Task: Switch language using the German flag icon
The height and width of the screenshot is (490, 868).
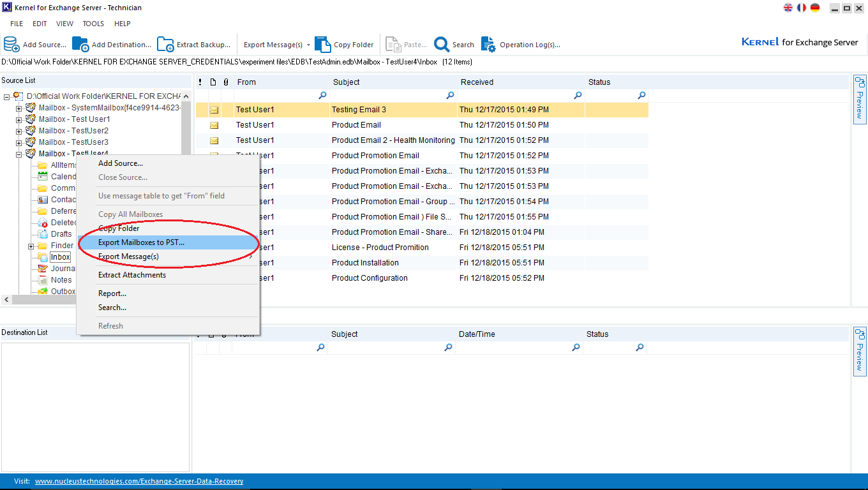Action: point(815,8)
